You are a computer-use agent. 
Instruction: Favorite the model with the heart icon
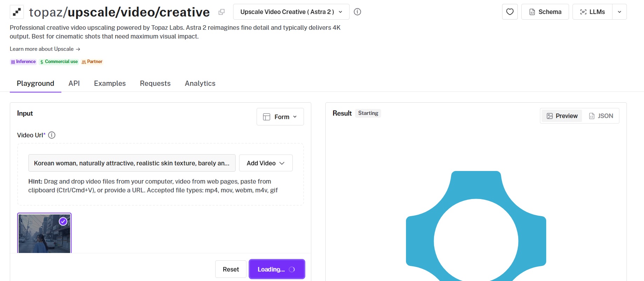pyautogui.click(x=510, y=12)
